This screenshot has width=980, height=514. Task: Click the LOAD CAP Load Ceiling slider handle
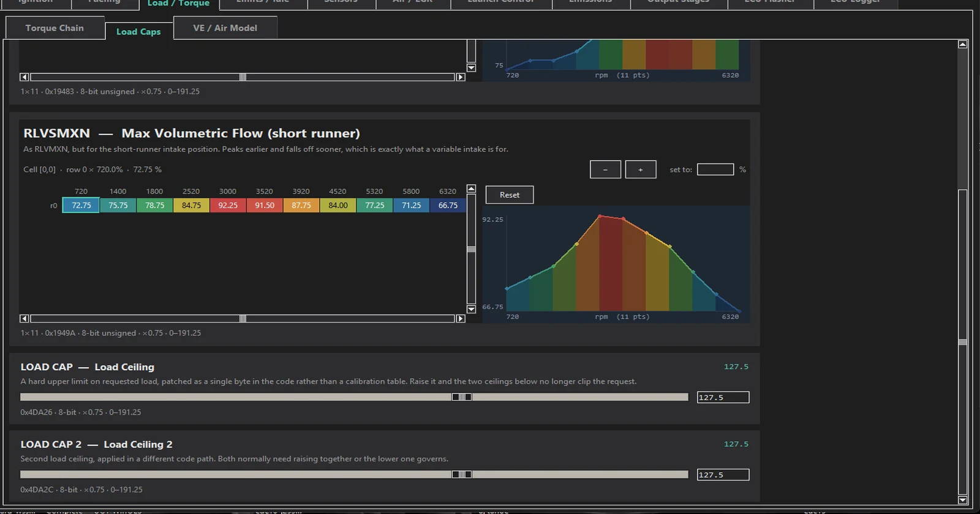click(x=462, y=397)
